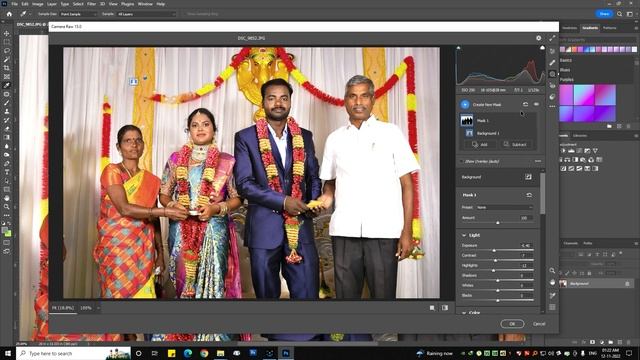Image resolution: width=640 pixels, height=360 pixels.
Task: Select the Red Eye tool in Camera Raw
Action: 552,85
